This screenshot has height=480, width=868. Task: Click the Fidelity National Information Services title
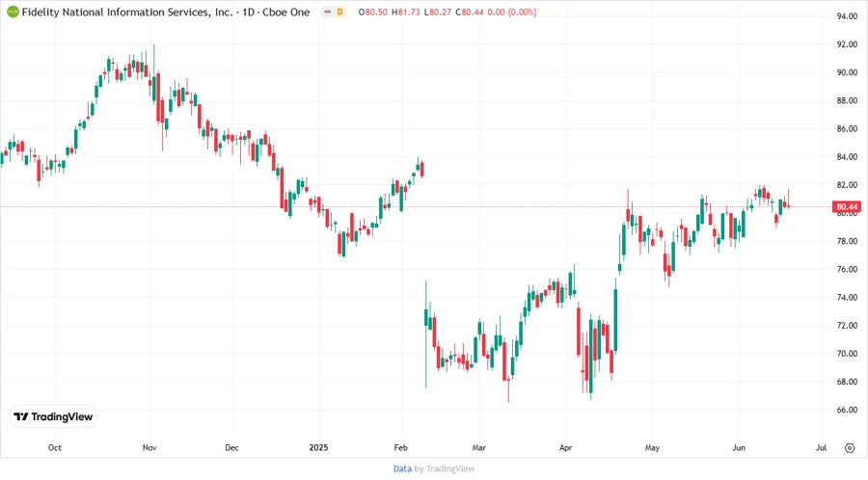click(127, 12)
